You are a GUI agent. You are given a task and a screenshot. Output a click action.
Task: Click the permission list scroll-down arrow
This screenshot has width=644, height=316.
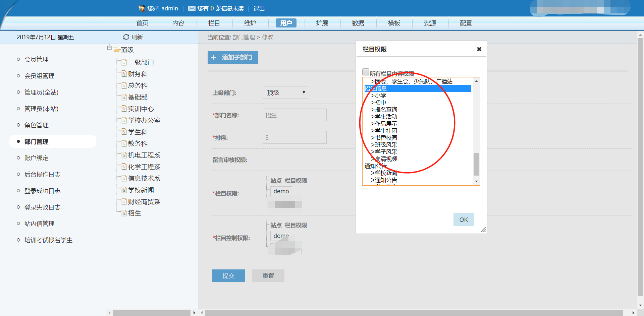click(476, 182)
